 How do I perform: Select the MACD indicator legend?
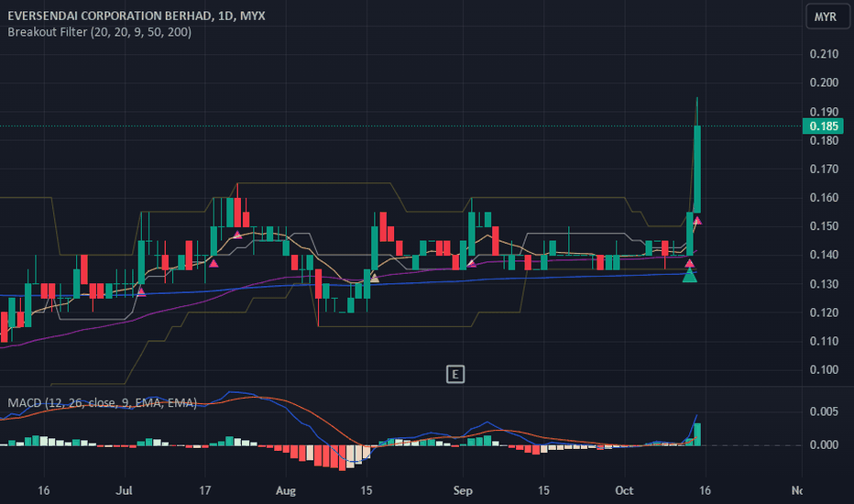[x=103, y=402]
